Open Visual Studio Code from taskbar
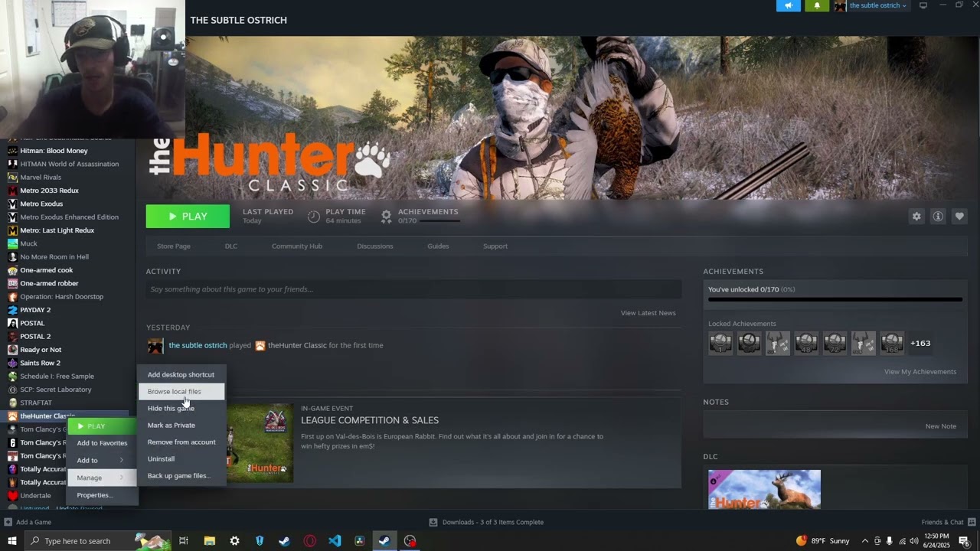980x551 pixels. 335,541
